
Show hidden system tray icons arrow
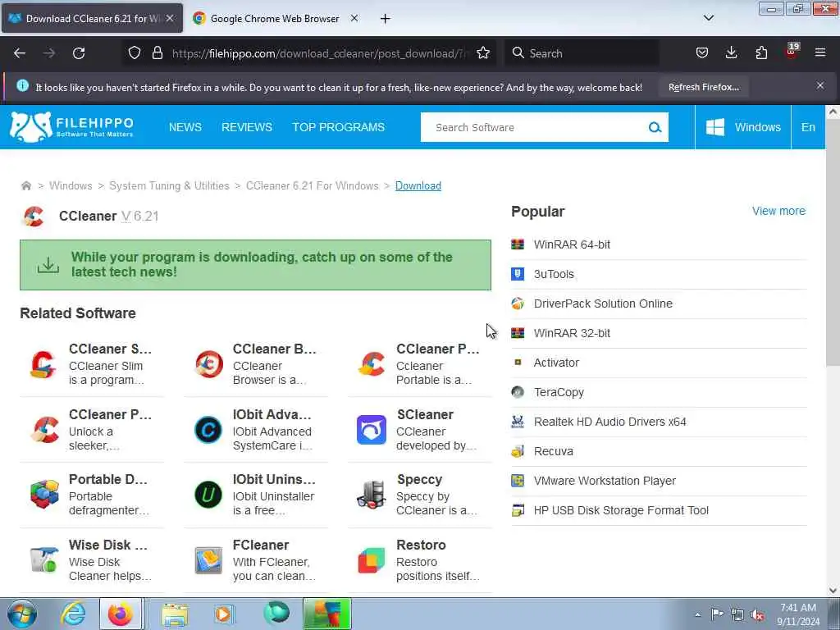click(697, 615)
